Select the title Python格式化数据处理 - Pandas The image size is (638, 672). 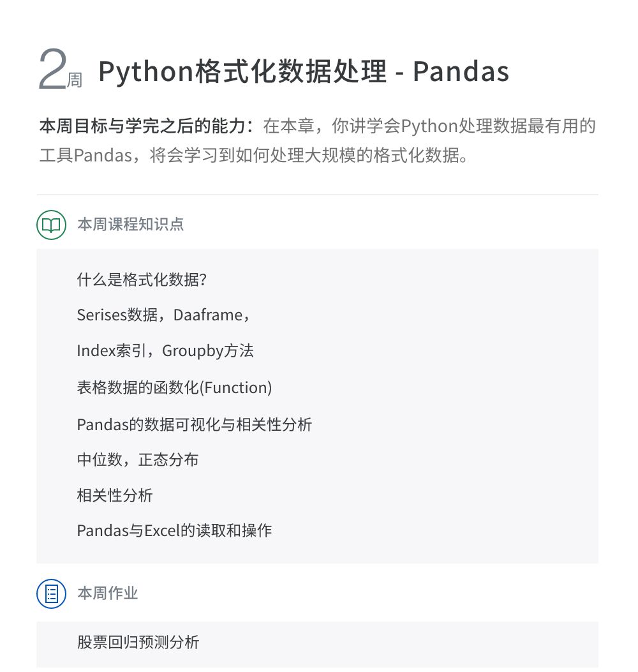coord(304,71)
